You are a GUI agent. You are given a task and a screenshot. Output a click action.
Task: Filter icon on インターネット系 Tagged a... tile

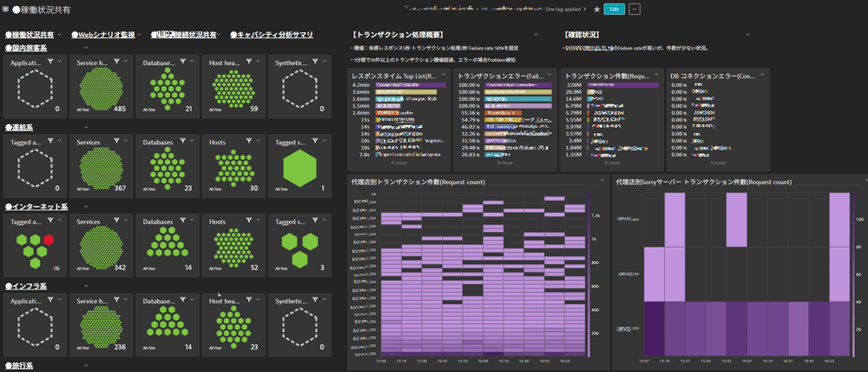[49, 222]
